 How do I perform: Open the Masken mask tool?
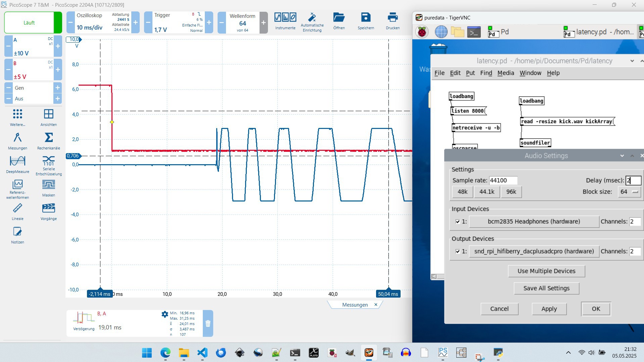tap(49, 188)
